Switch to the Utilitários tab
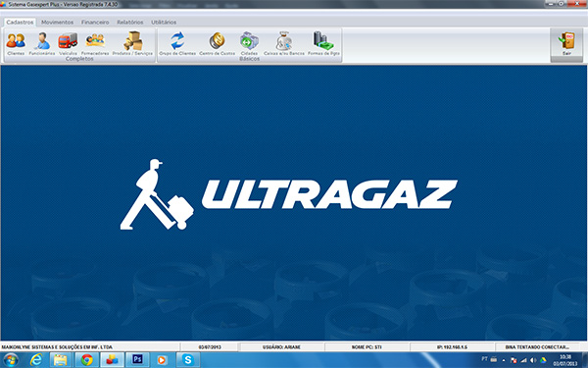Screen dimensions: 588x368 pyautogui.click(x=164, y=23)
